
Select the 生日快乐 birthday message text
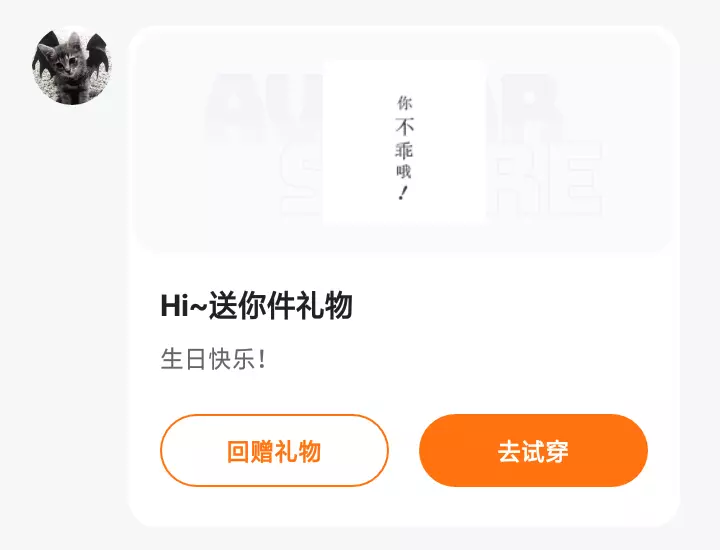click(x=213, y=359)
